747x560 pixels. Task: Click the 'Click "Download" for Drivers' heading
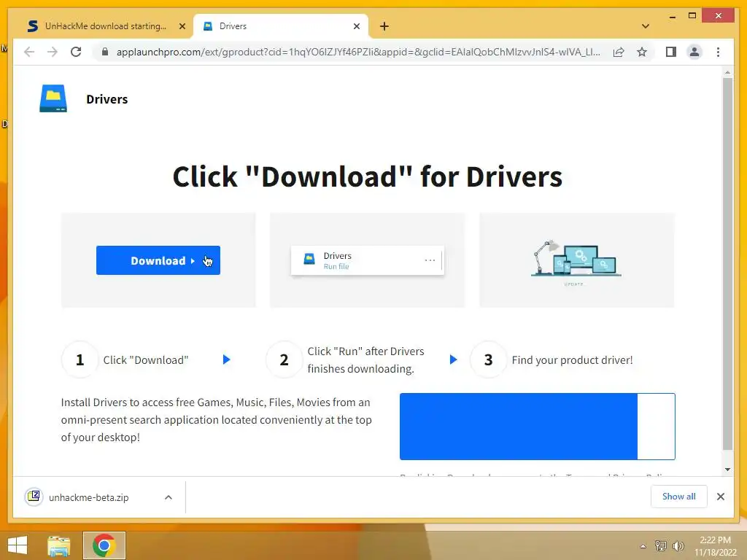368,176
